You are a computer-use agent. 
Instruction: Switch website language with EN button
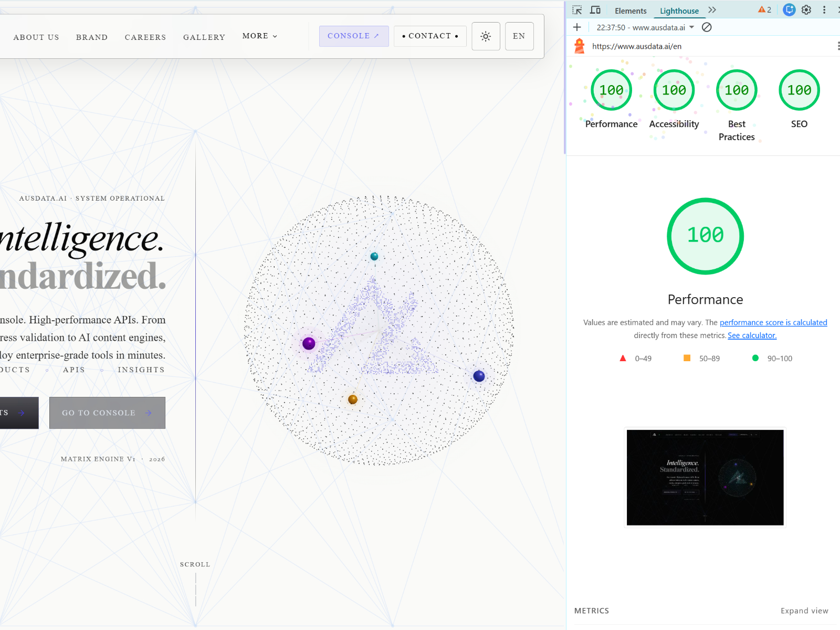[519, 36]
